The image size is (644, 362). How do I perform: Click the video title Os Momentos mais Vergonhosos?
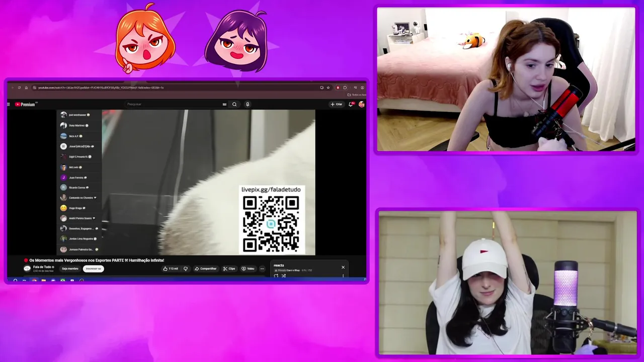point(97,260)
